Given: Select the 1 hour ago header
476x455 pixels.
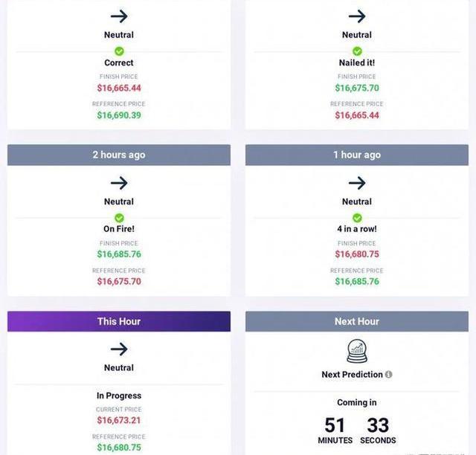Looking at the screenshot, I should (x=357, y=155).
